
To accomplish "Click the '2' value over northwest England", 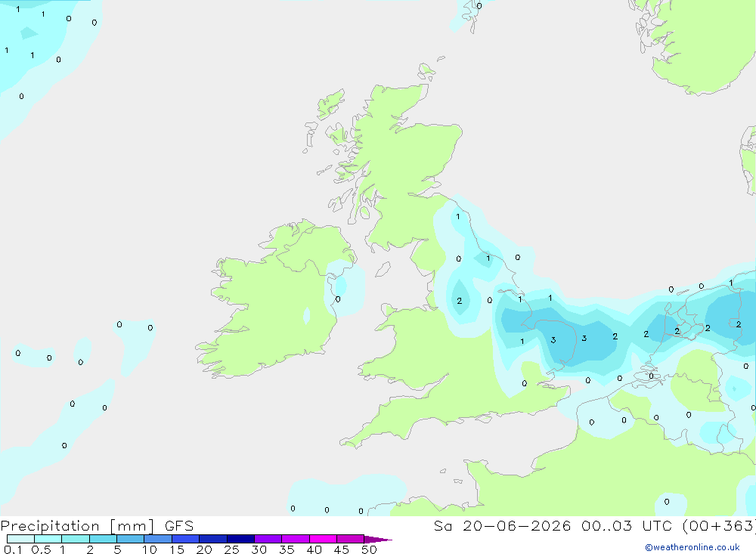I will 460,301.
